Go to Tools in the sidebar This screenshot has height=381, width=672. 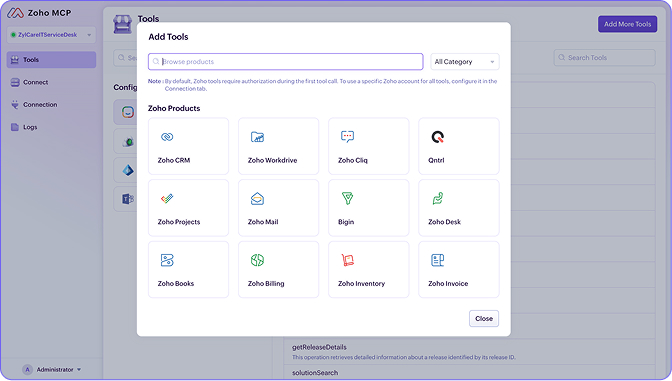click(51, 60)
